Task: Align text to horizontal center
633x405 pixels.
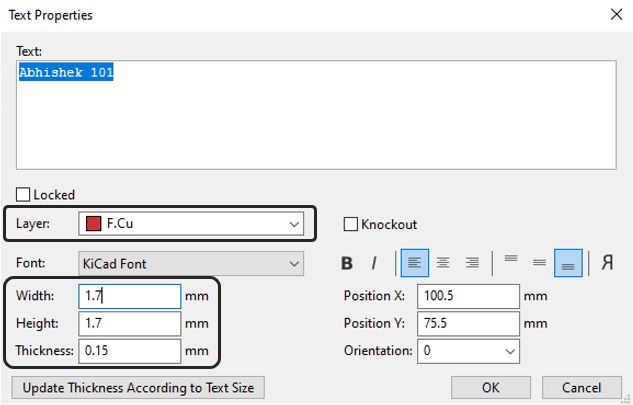Action: tap(443, 263)
